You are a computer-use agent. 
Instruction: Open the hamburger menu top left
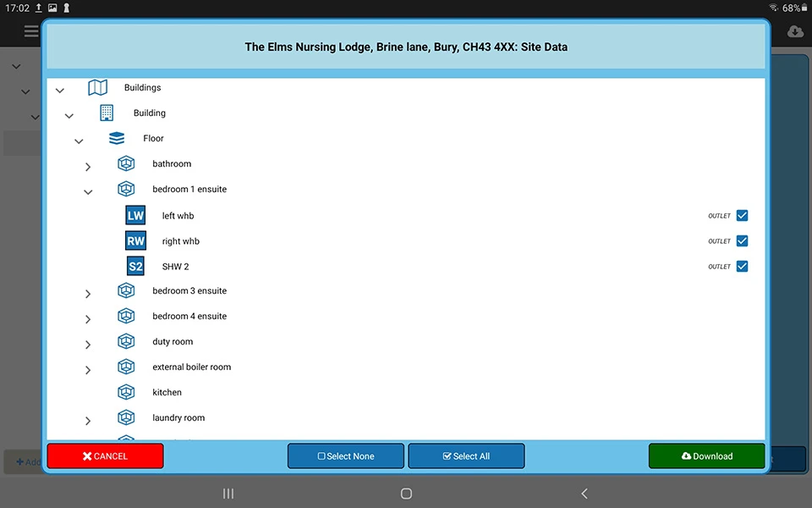tap(31, 31)
